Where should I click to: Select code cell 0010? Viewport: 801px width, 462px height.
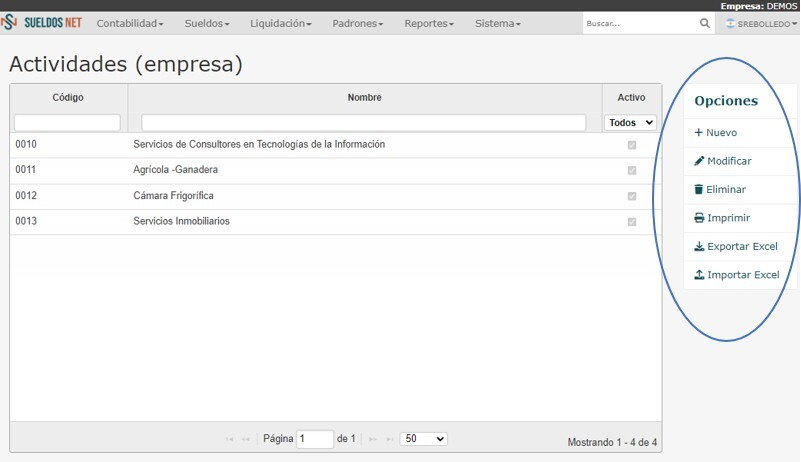coord(26,144)
